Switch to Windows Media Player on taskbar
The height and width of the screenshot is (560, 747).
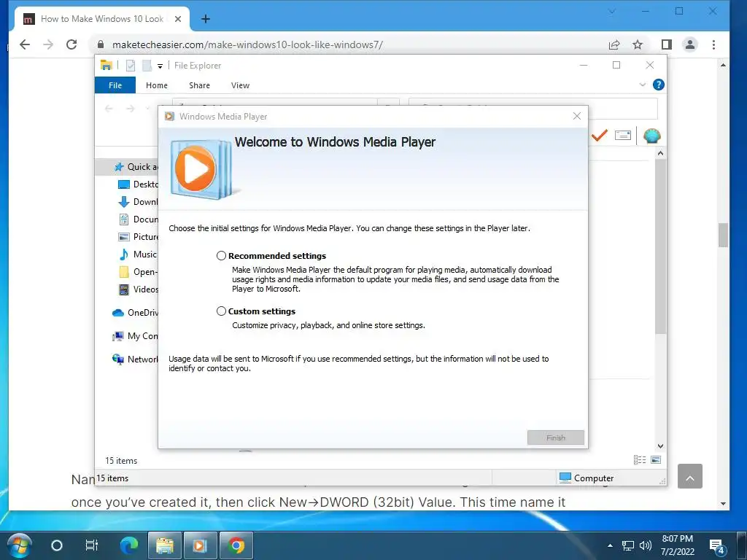[x=201, y=545]
